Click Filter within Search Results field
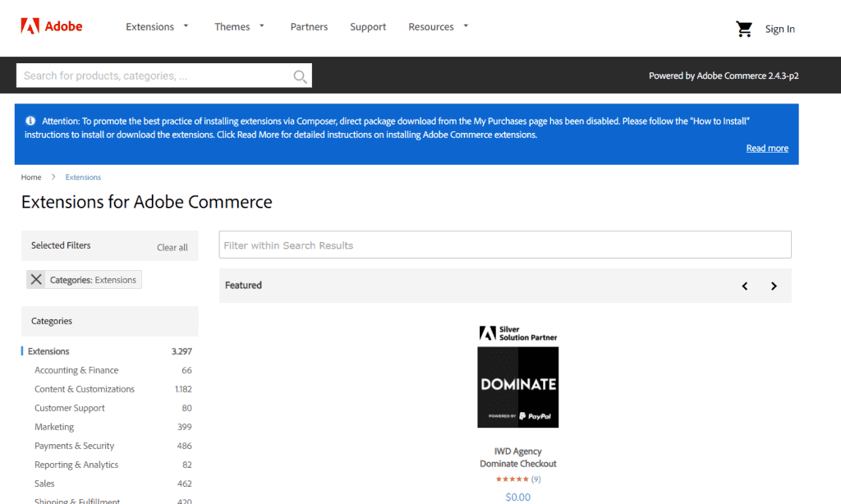This screenshot has width=841, height=504. 505,245
